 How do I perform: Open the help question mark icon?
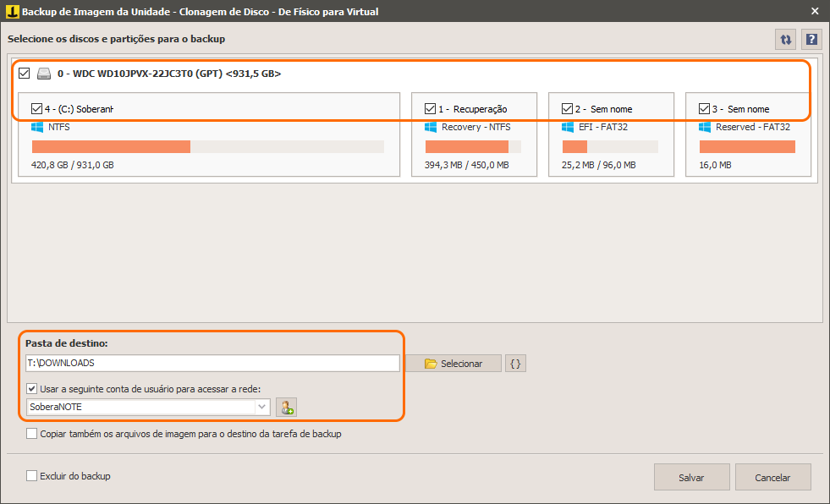[811, 40]
